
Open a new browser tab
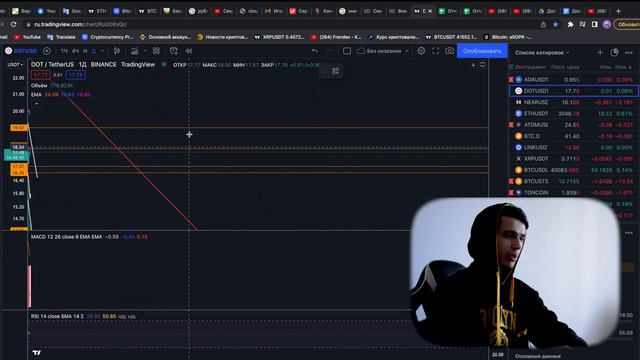pos(618,11)
